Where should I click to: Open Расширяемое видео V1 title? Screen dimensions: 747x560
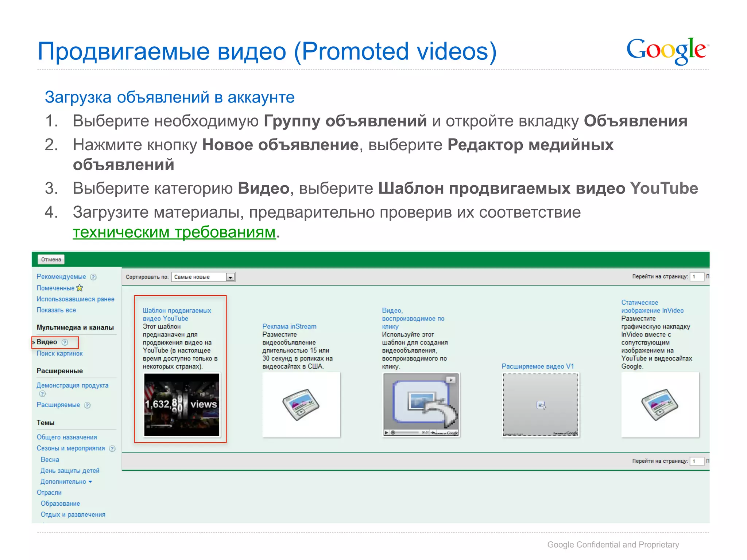538,366
